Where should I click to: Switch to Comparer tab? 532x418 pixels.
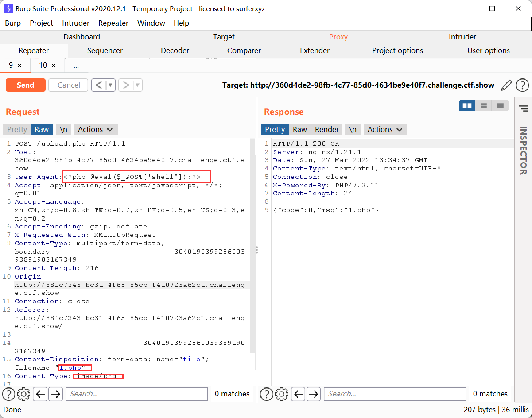244,50
